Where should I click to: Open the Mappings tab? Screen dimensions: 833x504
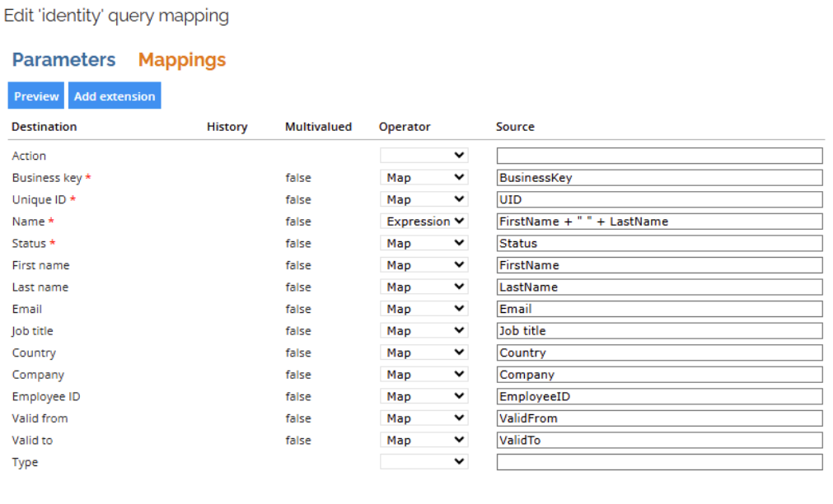(182, 60)
